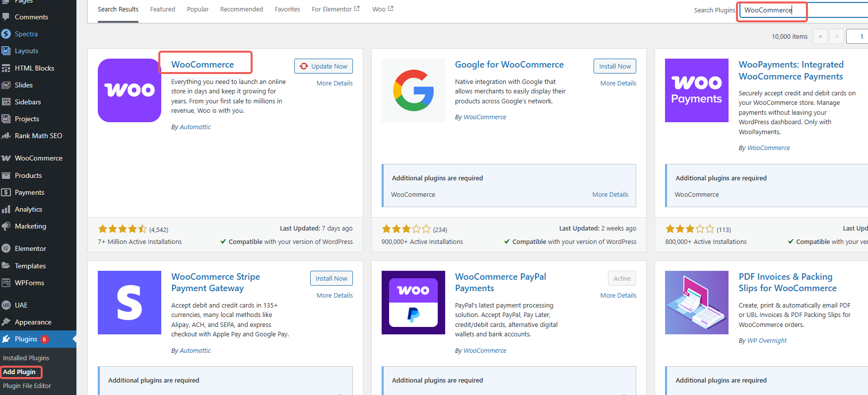Click the WooCommerce PayPal Payments logo

(x=413, y=303)
